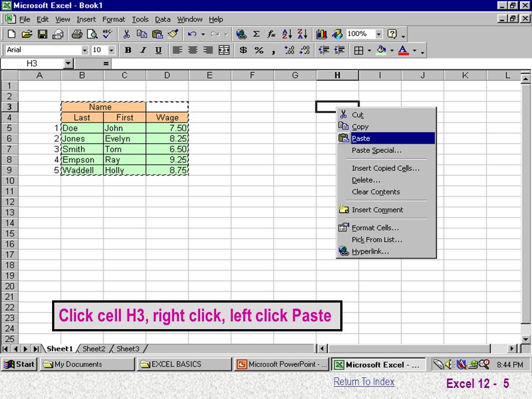Apply Comma Style icon
Viewport: 532px width, 399px height.
pos(273,51)
